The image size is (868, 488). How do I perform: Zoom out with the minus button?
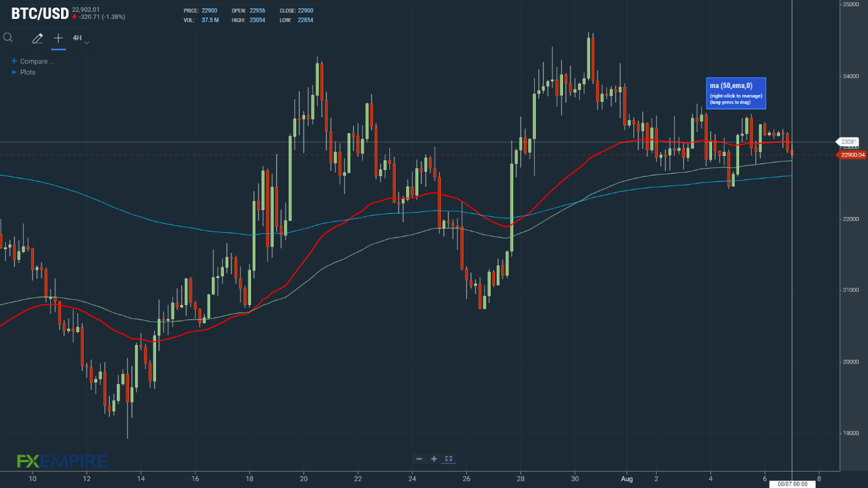coord(419,459)
